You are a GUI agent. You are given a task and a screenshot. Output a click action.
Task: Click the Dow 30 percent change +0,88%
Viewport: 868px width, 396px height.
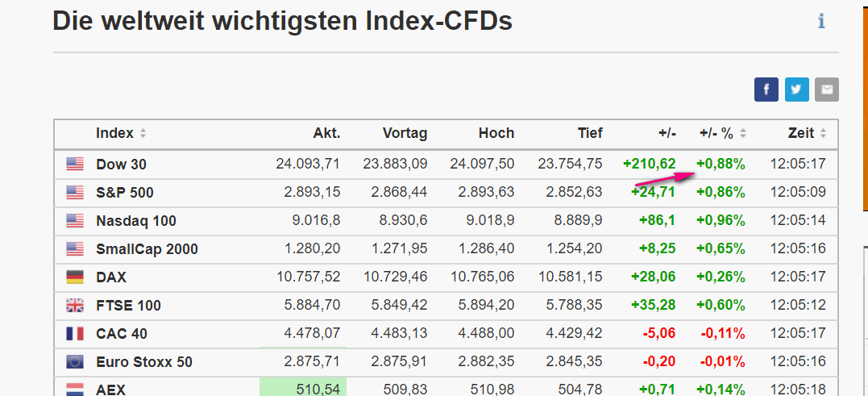tap(721, 165)
